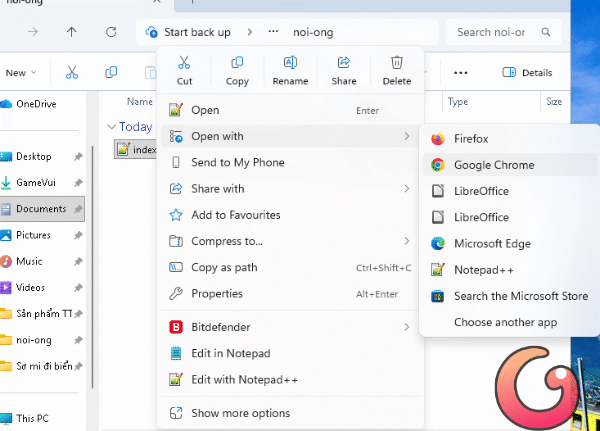Expand the chevron after Start back up
The height and width of the screenshot is (431, 600).
click(x=250, y=32)
